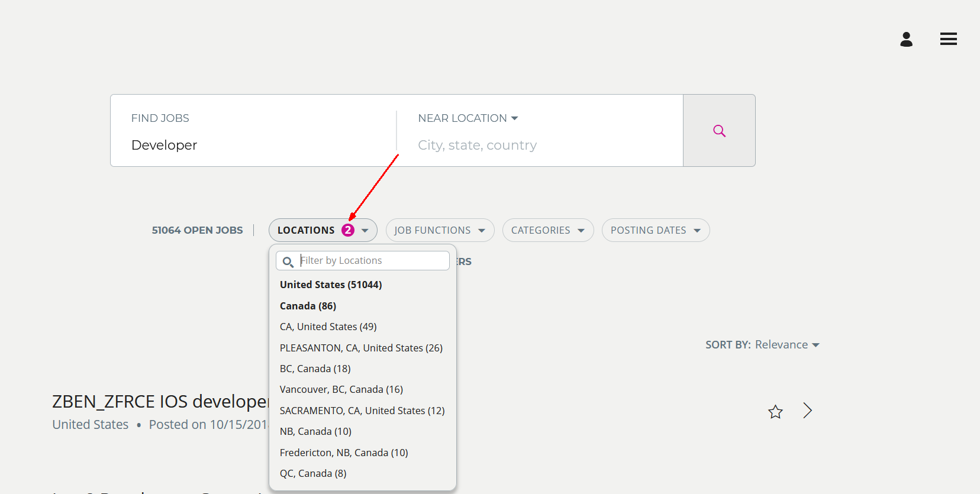The height and width of the screenshot is (494, 980).
Task: Change sort order from Relevance
Action: [787, 345]
